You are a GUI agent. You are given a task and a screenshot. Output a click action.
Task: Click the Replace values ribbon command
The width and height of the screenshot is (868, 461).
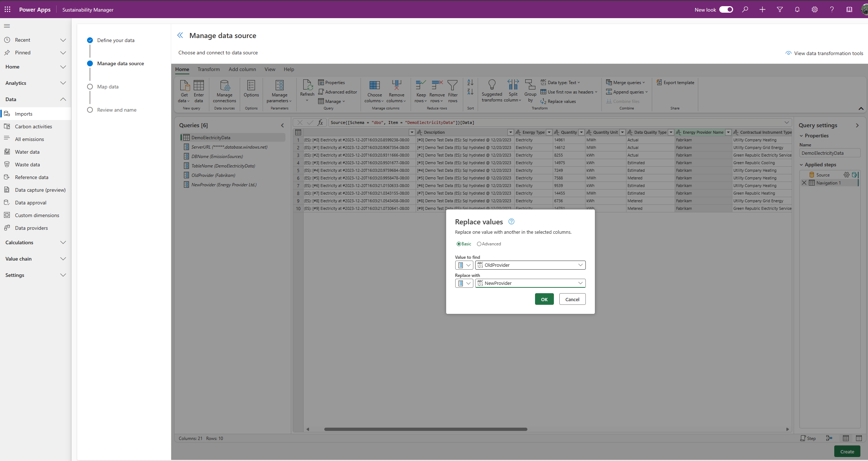coord(558,101)
